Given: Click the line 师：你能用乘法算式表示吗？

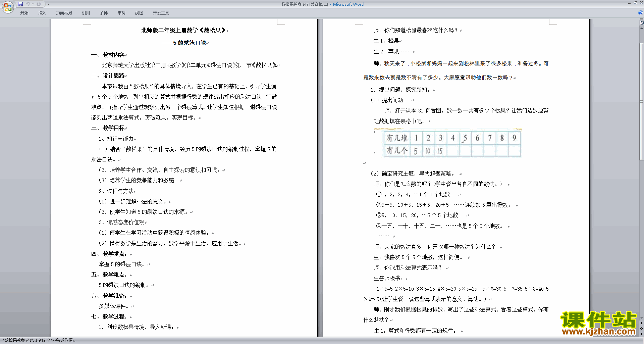Looking at the screenshot, I should coord(408,267).
